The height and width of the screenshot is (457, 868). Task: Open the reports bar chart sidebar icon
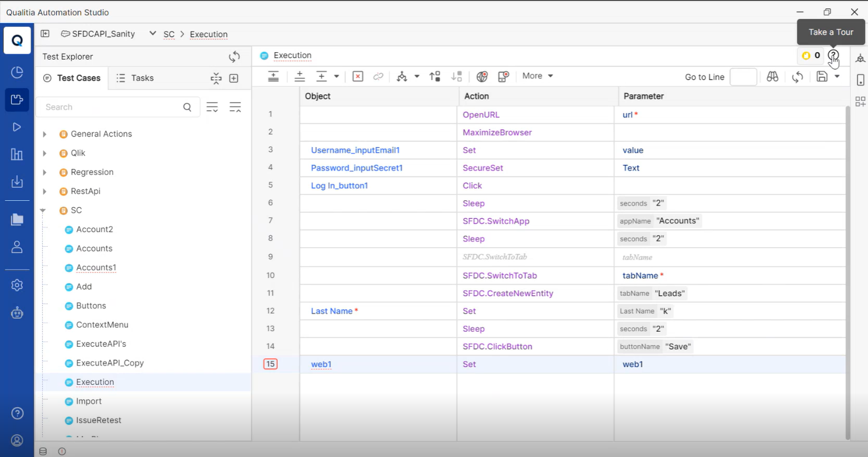(x=17, y=154)
